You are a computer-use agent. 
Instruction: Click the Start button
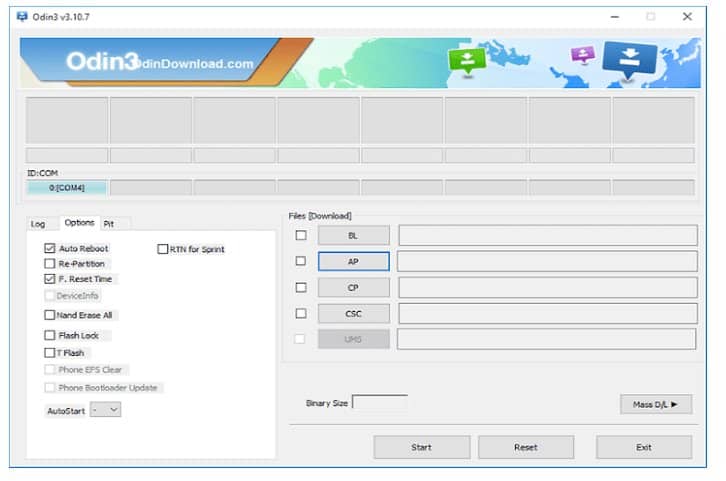pos(422,447)
